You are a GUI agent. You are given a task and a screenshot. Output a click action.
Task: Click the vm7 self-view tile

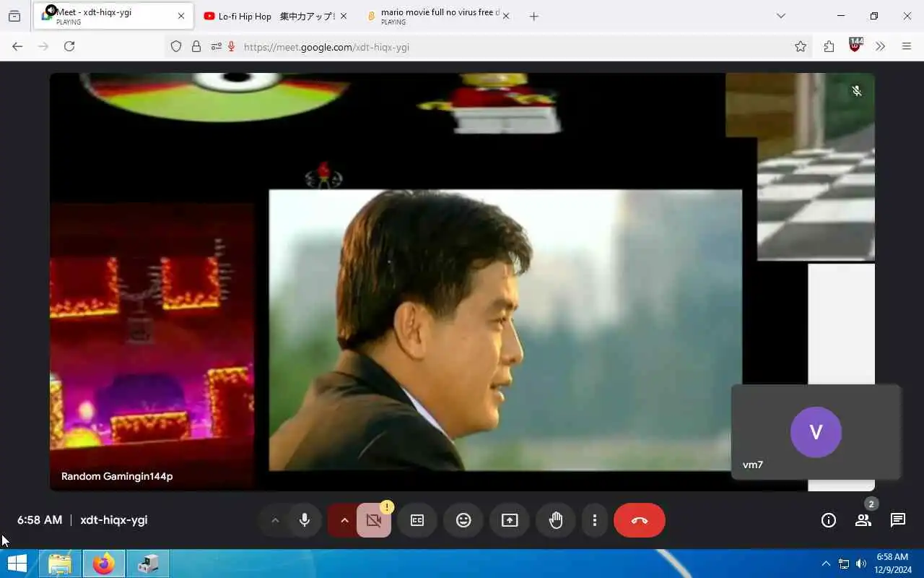point(816,432)
